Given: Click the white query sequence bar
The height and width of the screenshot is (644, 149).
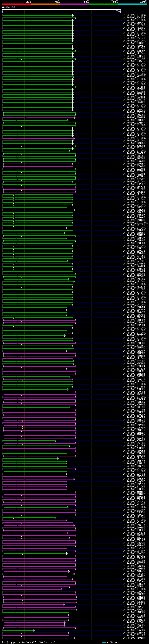Looking at the screenshot, I should [x=61, y=10].
